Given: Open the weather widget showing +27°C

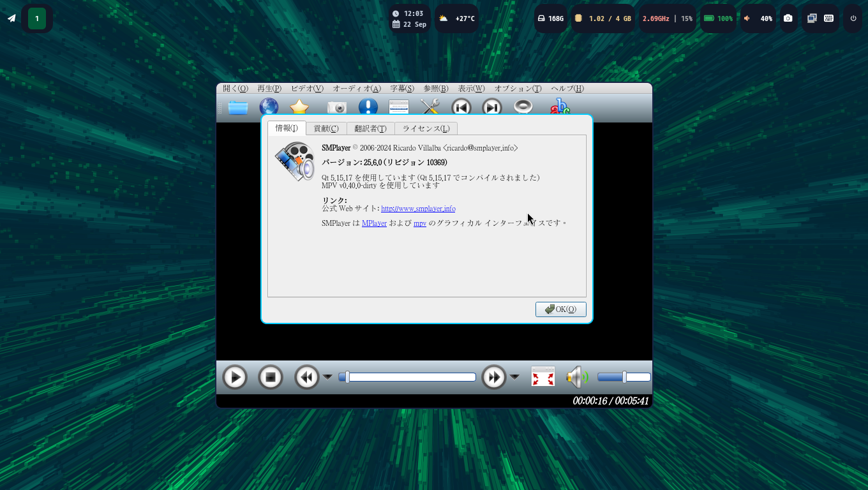Looking at the screenshot, I should 456,19.
